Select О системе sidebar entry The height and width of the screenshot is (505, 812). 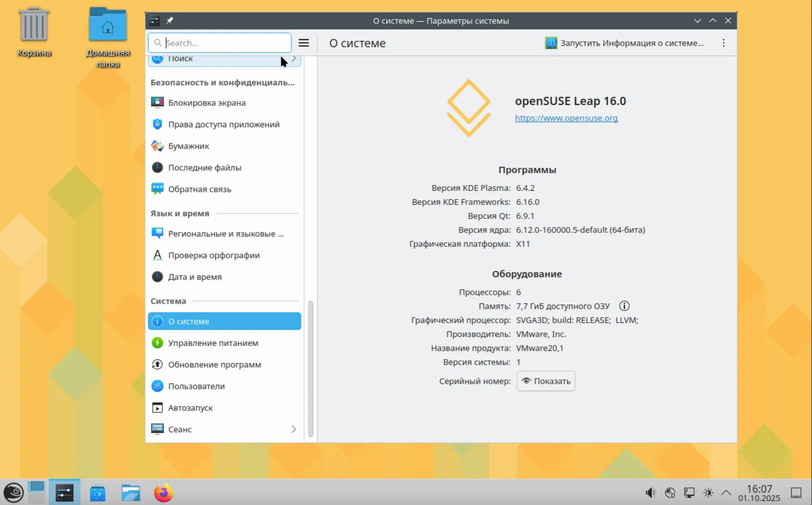[x=224, y=321]
